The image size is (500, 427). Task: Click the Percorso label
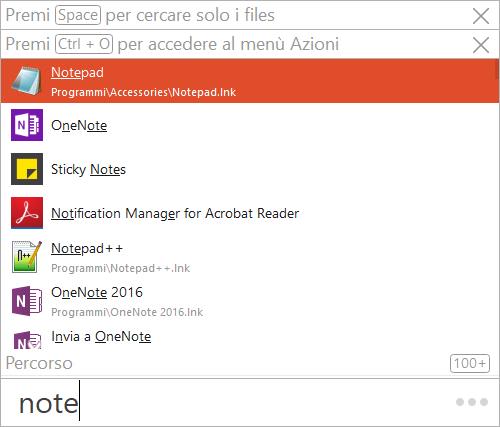coord(39,363)
